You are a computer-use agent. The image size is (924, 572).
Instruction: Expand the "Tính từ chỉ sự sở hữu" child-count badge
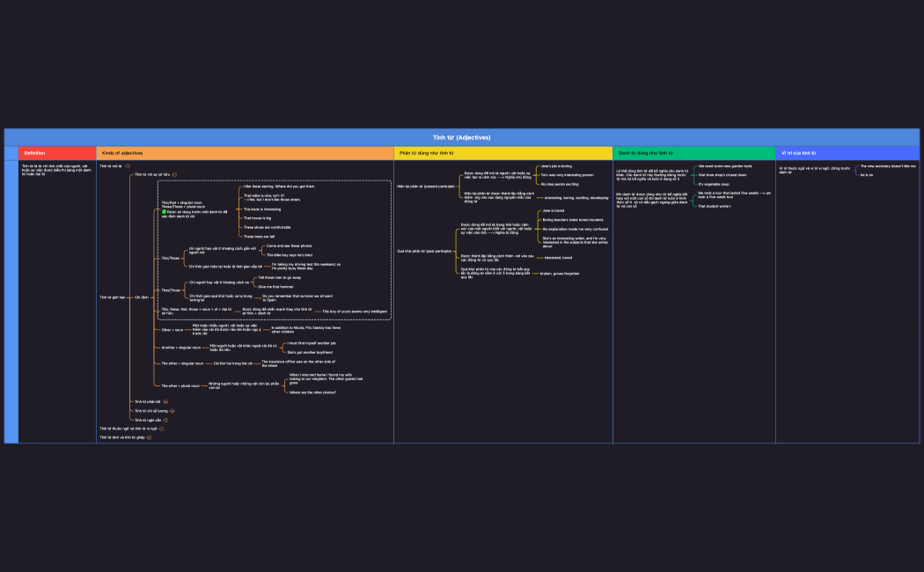tap(175, 175)
